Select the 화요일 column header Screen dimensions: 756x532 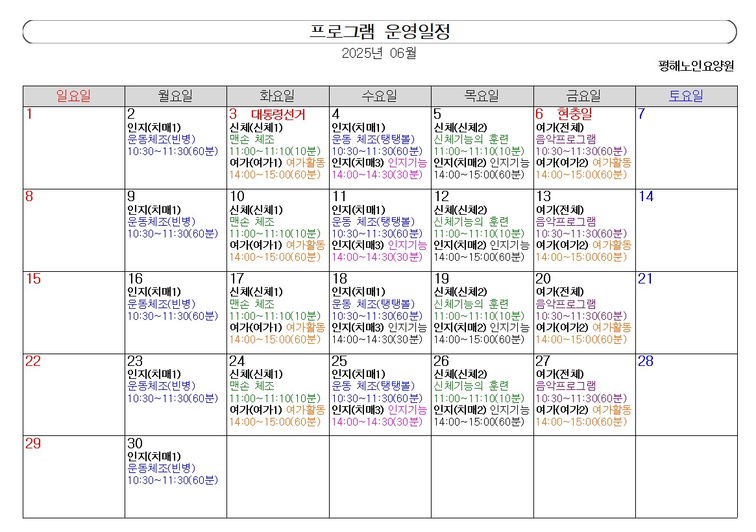278,96
